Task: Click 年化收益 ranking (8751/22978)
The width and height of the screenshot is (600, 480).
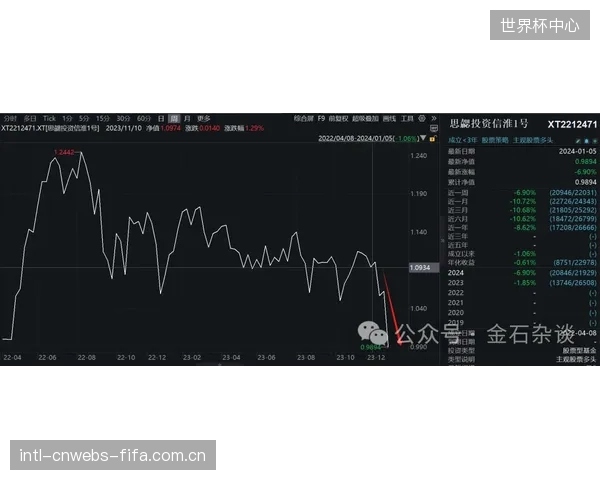Action: point(575,263)
